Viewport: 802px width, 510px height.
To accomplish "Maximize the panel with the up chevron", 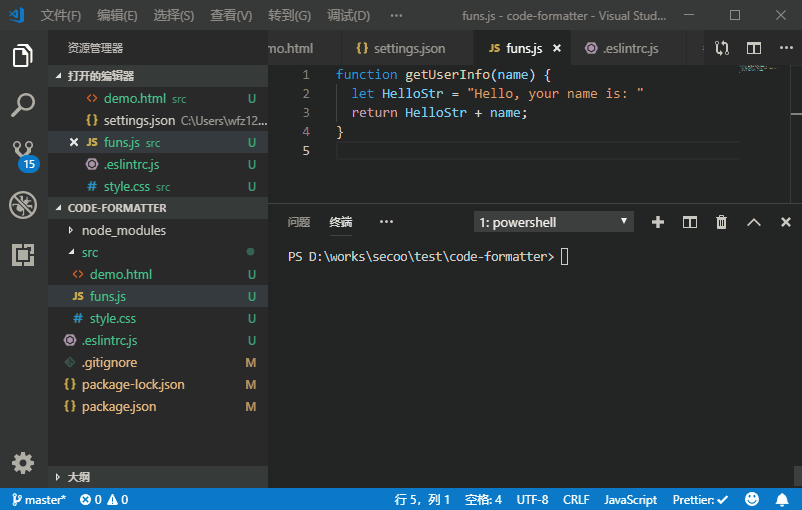I will [x=753, y=222].
